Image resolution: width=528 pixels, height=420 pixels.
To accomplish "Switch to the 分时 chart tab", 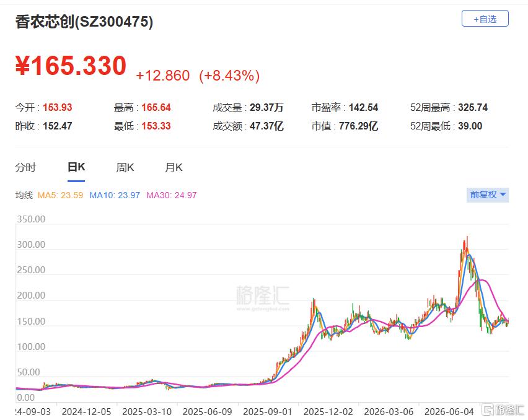I will pos(25,167).
